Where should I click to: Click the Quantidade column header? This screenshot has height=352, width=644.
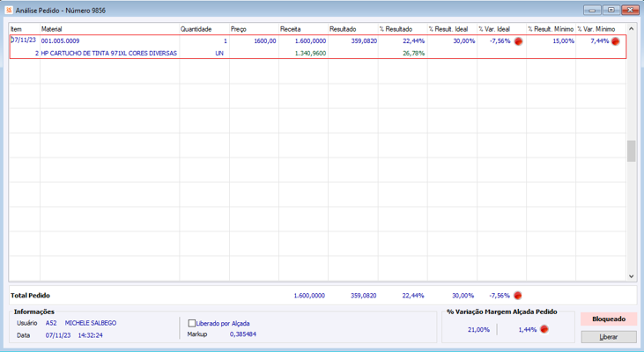click(x=204, y=29)
